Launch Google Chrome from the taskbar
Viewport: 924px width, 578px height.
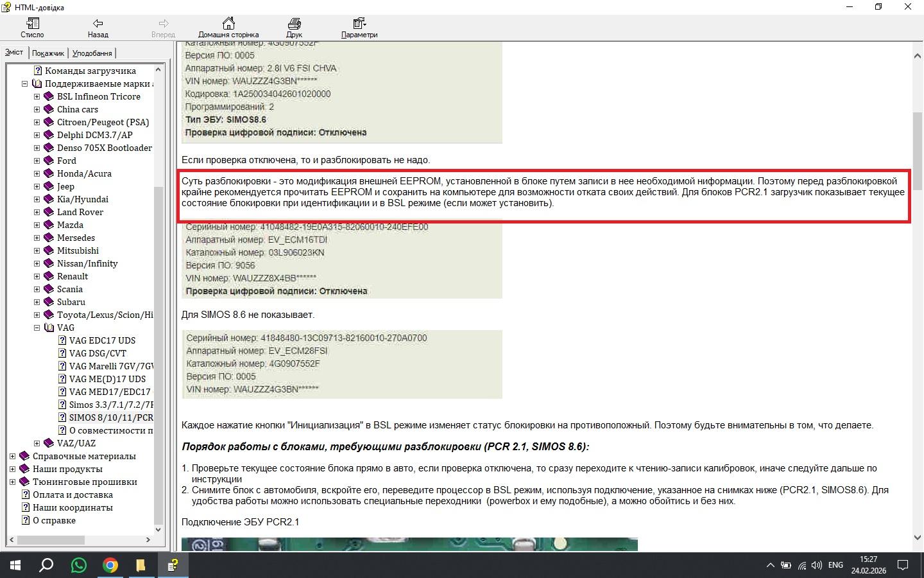110,565
